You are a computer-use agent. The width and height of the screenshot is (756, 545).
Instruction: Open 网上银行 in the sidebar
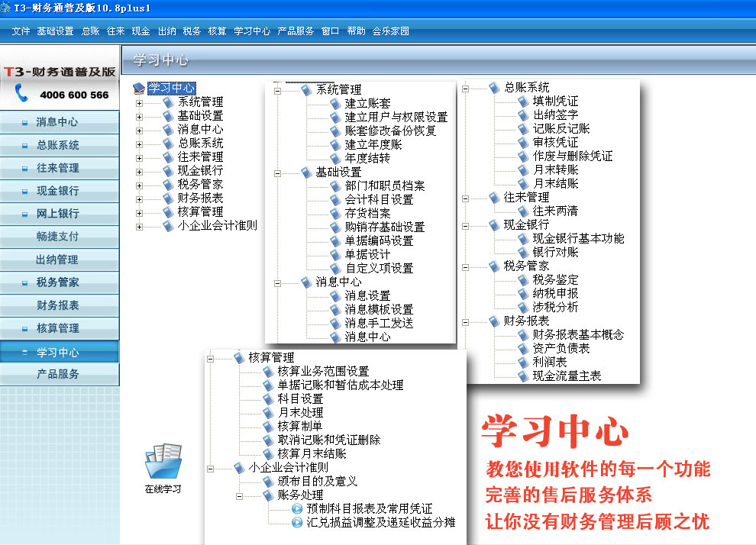coord(60,214)
